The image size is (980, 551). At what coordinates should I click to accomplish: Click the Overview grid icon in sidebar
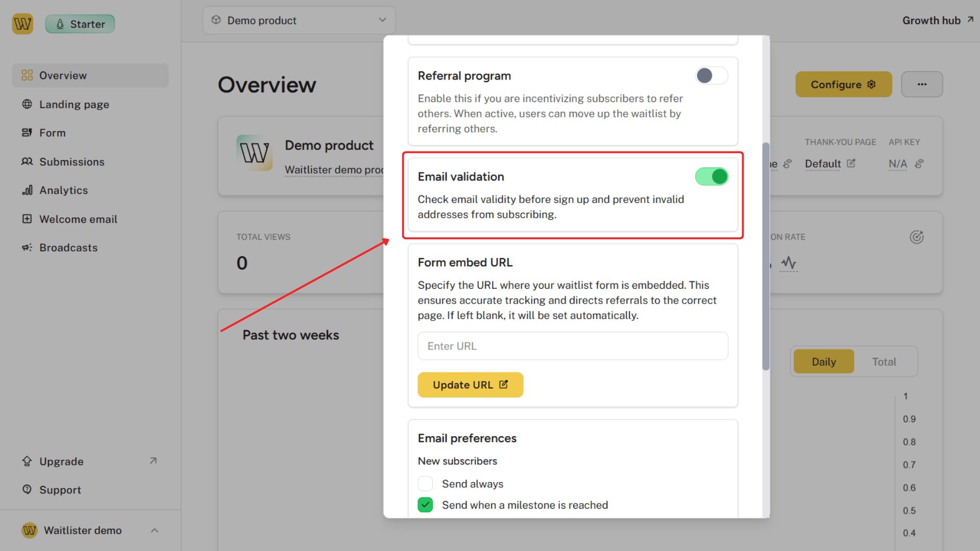[27, 76]
